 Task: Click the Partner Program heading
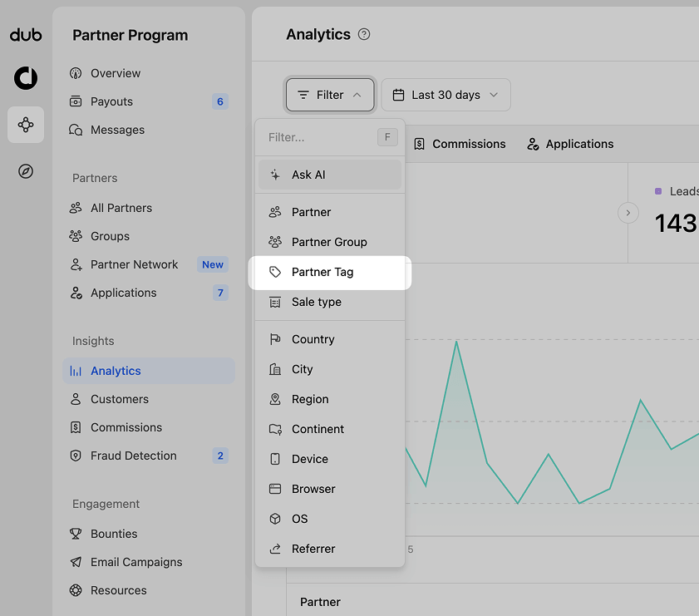point(130,35)
